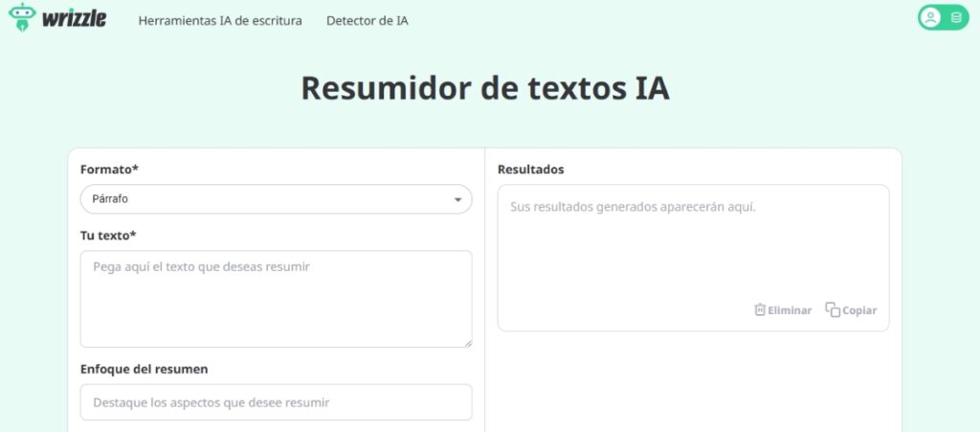The image size is (980, 432).
Task: Focus the Enfoque del resumen field
Action: click(276, 402)
